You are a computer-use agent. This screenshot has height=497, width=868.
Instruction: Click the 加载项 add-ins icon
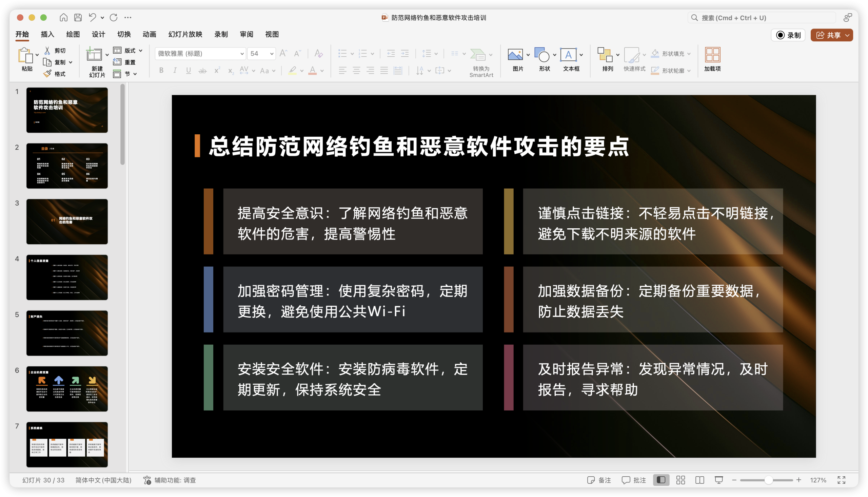712,55
